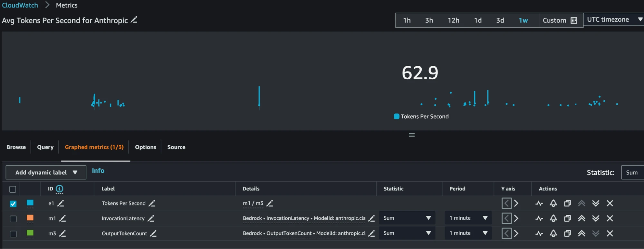Create alarm for OutputTokenCount row

[x=553, y=234]
